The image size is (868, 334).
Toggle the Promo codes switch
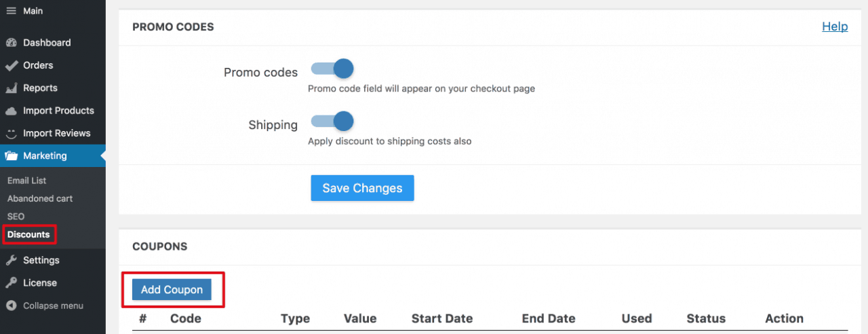click(x=332, y=69)
